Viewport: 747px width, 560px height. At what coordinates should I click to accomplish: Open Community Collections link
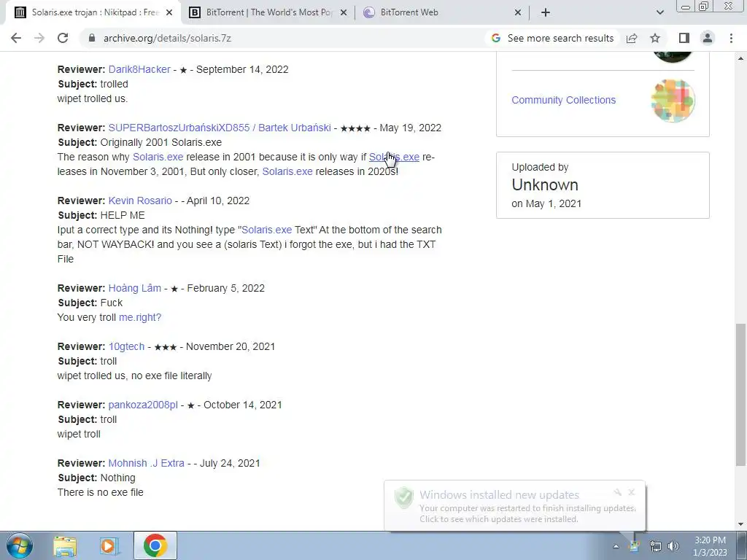[564, 100]
